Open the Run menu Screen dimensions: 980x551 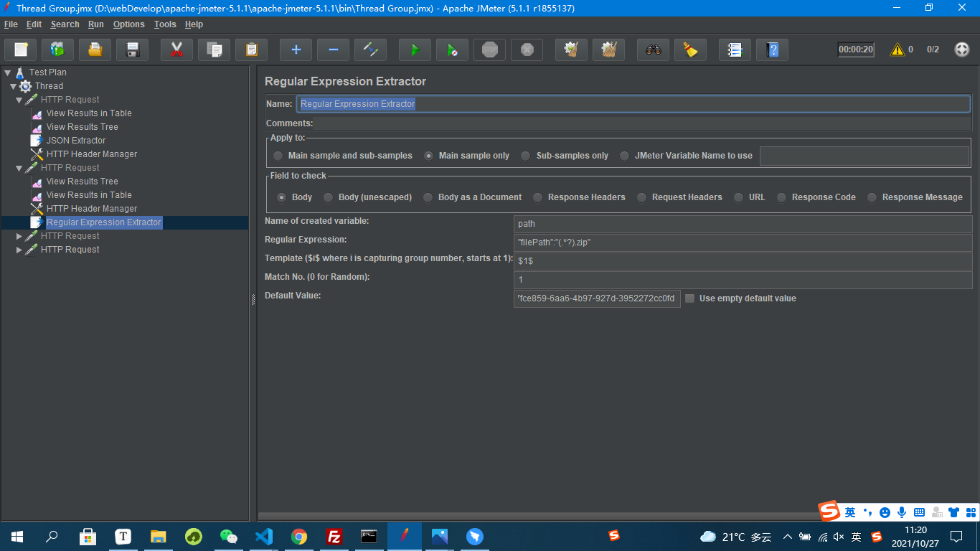click(95, 24)
